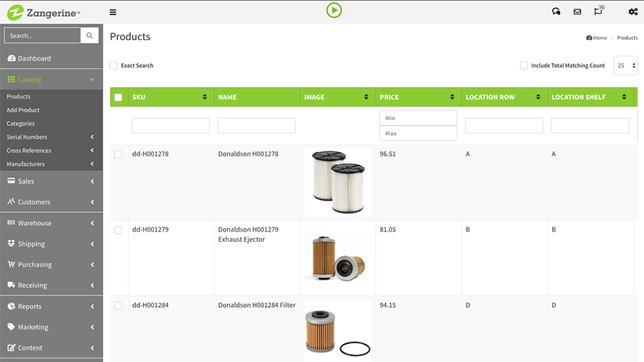Select the dd-H001284 SKU text
This screenshot has width=644, height=362.
point(151,306)
